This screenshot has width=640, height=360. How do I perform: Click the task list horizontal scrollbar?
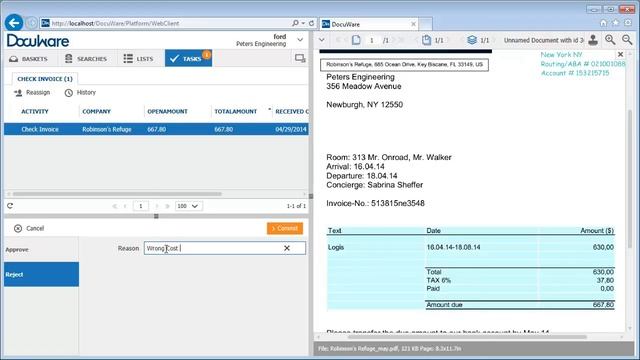(x=117, y=194)
